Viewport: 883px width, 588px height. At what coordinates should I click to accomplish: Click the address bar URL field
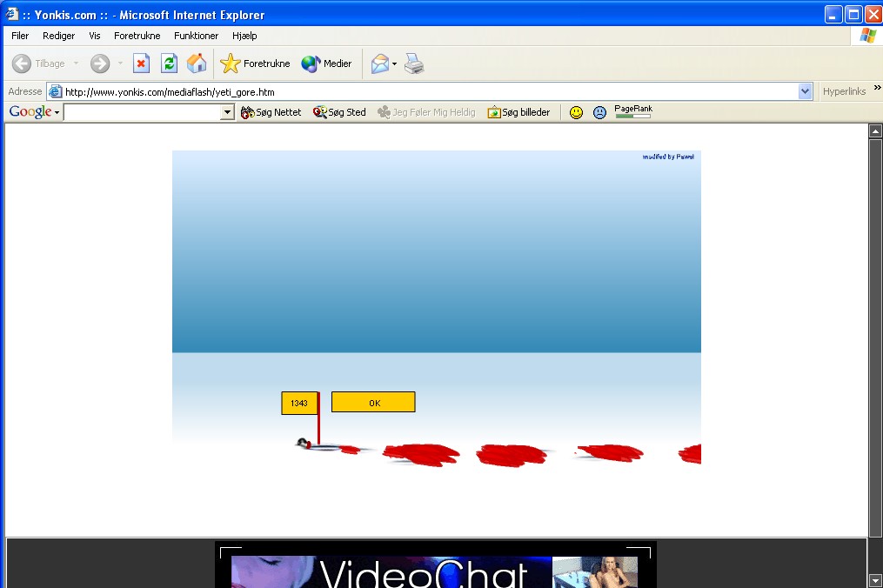pyautogui.click(x=431, y=92)
